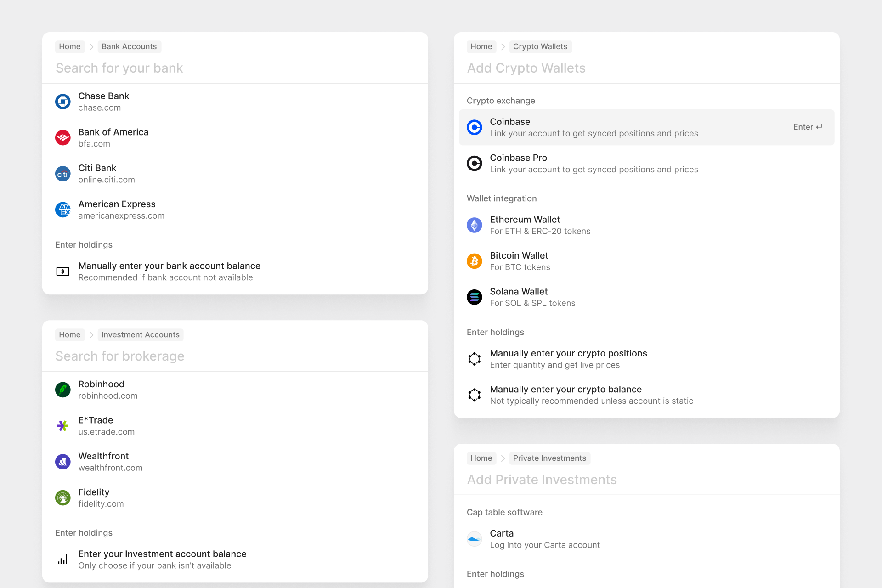Viewport: 882px width, 588px height.
Task: Click 'Crypto exchange' section heading
Action: point(501,101)
